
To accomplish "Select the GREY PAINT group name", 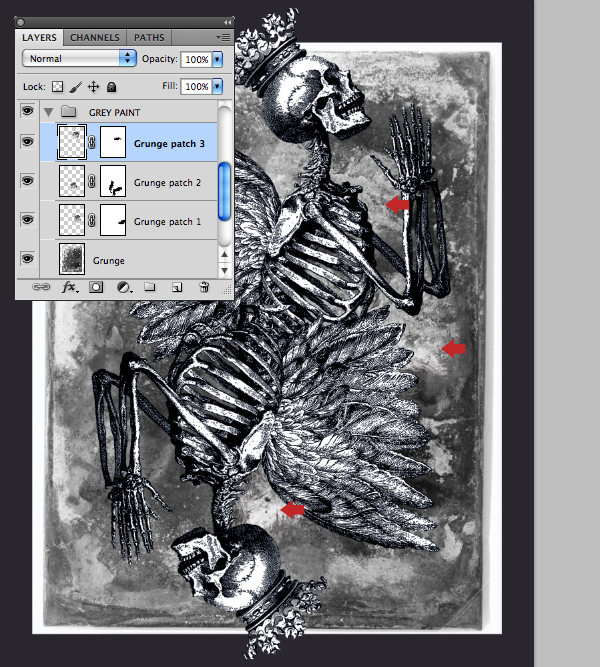I will (x=114, y=113).
